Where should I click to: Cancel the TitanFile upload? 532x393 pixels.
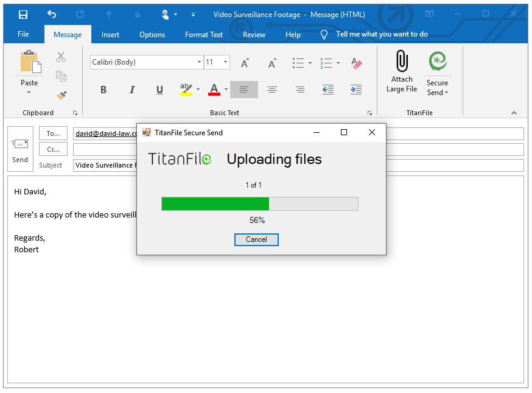(256, 239)
